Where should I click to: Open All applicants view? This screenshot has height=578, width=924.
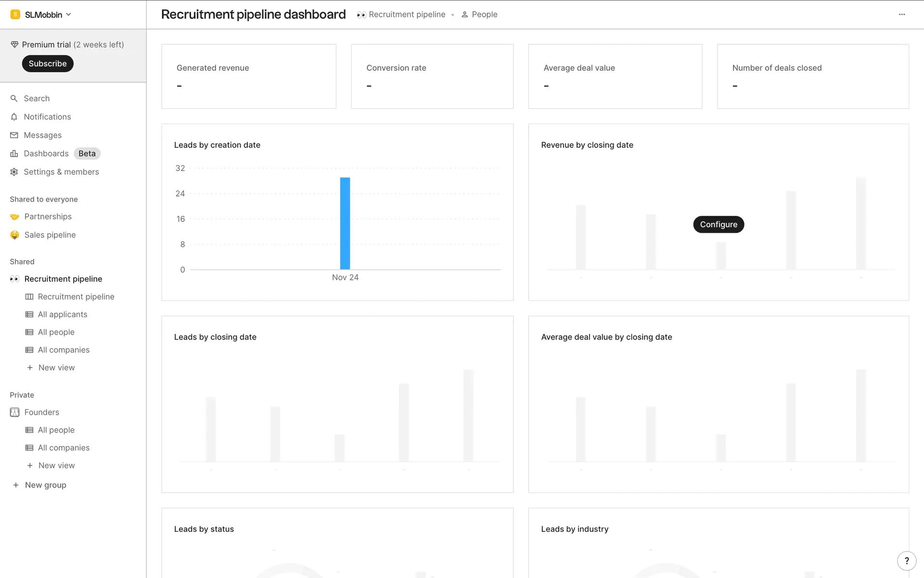[63, 315]
